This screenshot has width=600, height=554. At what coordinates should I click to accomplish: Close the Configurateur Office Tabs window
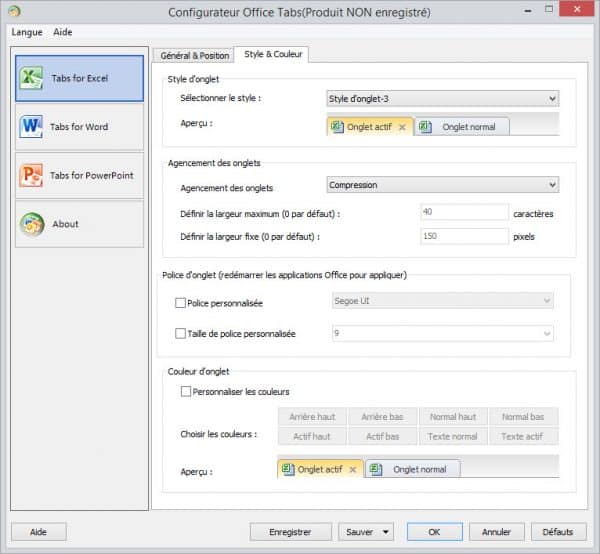[577, 9]
